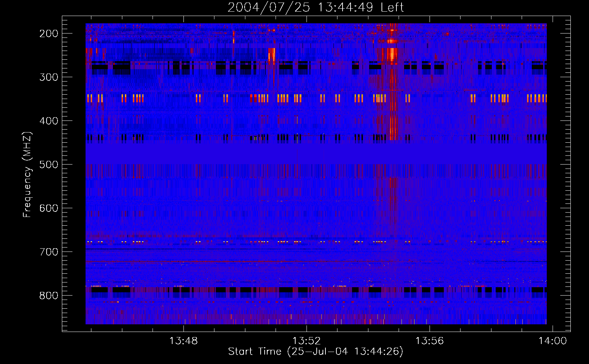Click the 400 frequency tick label
The height and width of the screenshot is (364, 589).
coord(49,121)
